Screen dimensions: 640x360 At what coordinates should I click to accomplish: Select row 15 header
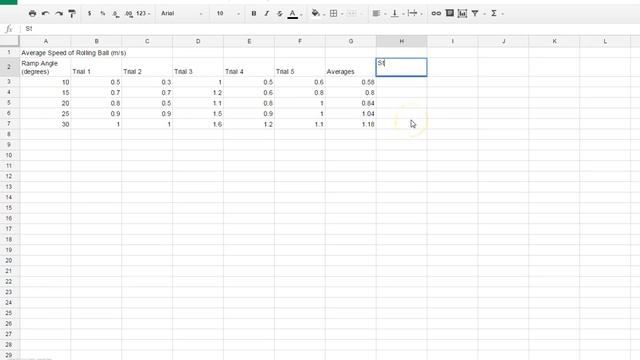pos(9,208)
